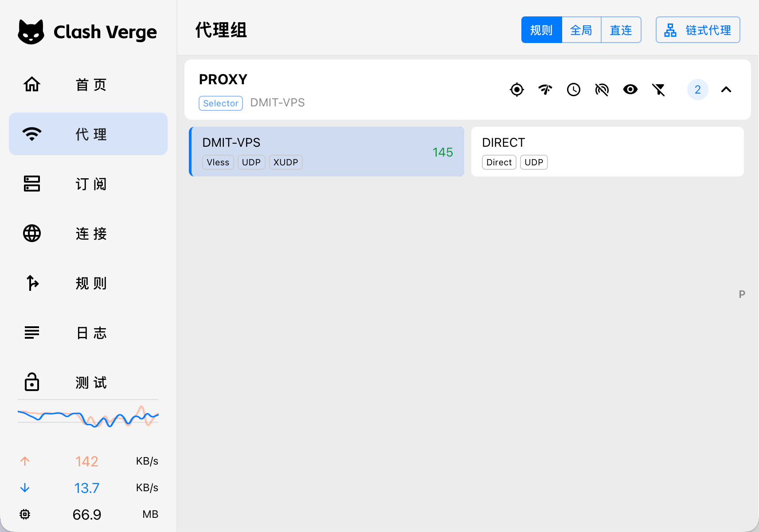This screenshot has width=759, height=532.
Task: Locate the current proxy node
Action: tap(517, 90)
